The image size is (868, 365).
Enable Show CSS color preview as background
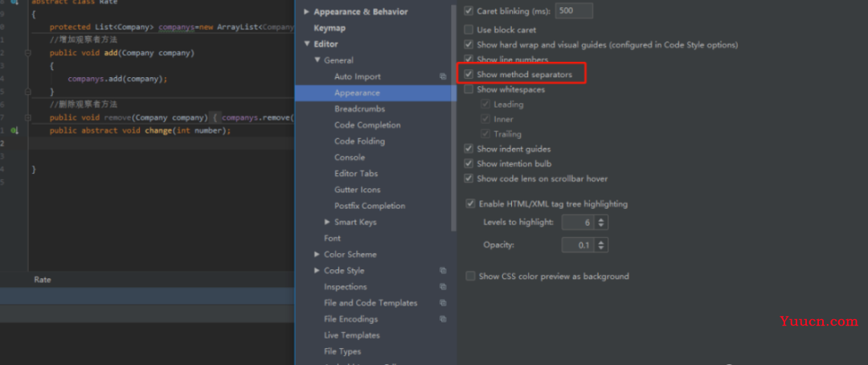(x=470, y=276)
